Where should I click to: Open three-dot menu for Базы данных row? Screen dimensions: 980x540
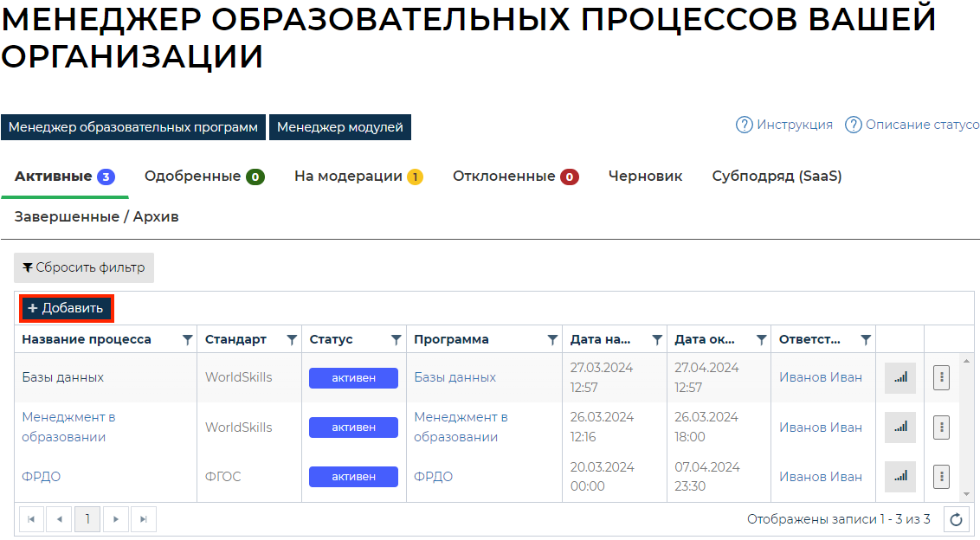(x=941, y=378)
